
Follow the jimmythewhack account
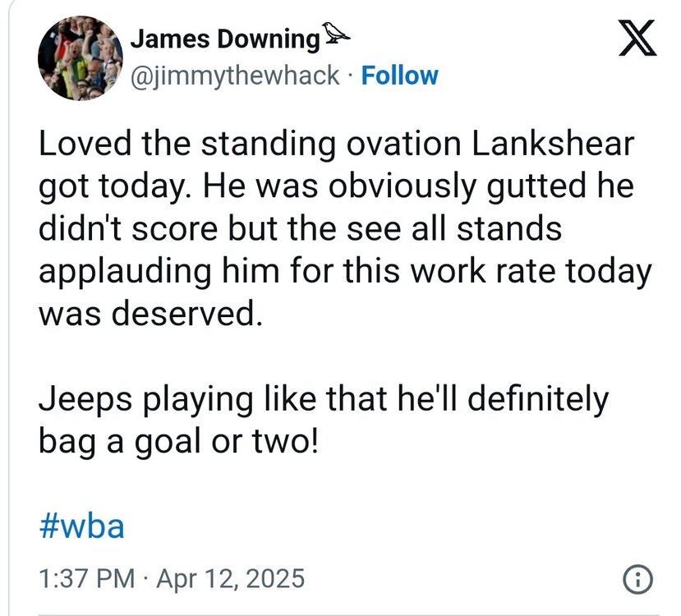400,76
